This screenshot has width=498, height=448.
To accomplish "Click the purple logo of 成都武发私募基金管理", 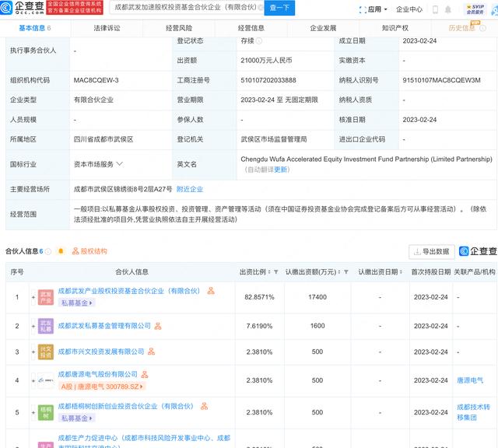I will tap(46, 326).
